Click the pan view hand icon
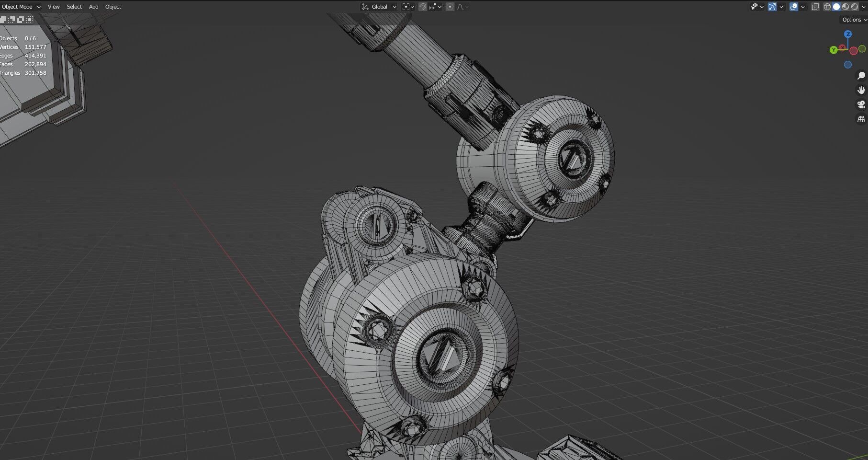This screenshot has width=868, height=460. tap(861, 90)
